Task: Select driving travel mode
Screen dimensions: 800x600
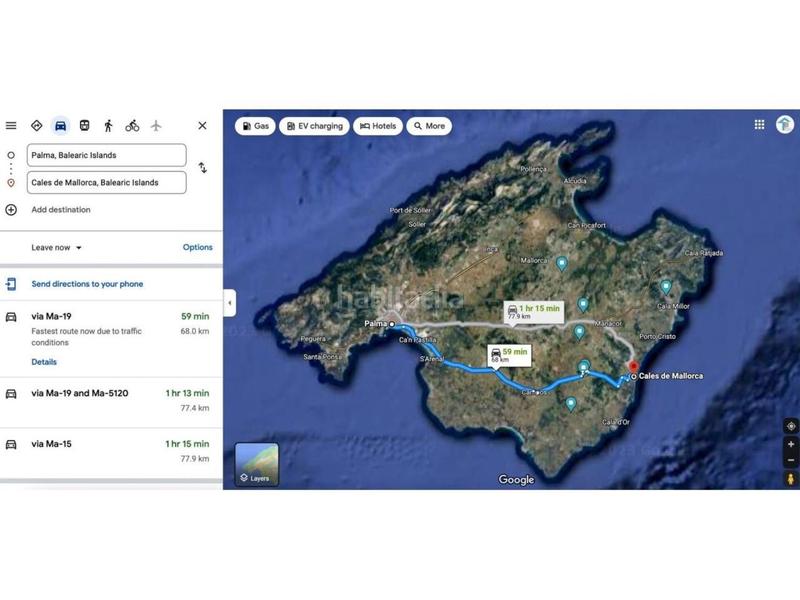Action: pos(60,126)
